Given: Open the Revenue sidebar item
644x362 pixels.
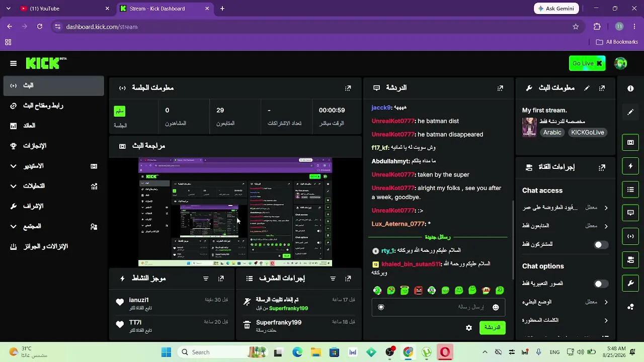Looking at the screenshot, I should point(53,126).
